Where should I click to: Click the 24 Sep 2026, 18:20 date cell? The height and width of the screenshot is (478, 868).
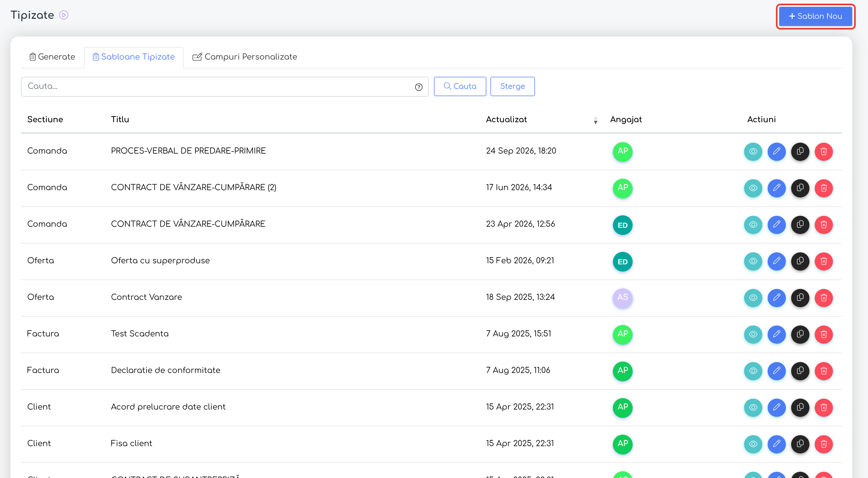point(521,151)
